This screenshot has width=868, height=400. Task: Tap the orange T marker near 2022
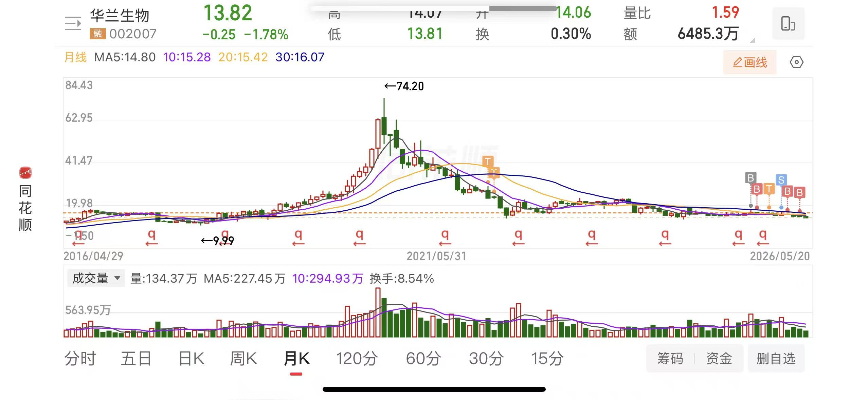pos(488,161)
